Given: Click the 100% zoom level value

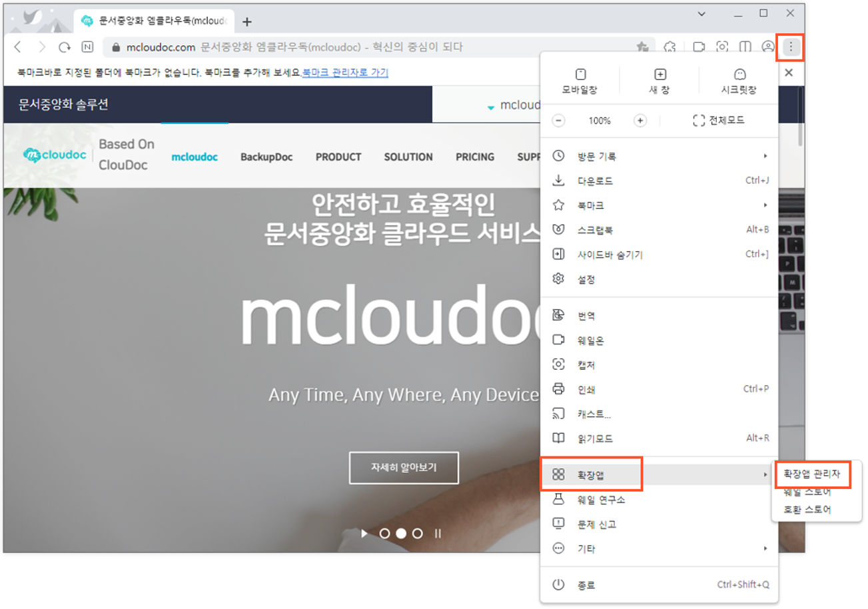Looking at the screenshot, I should (600, 121).
